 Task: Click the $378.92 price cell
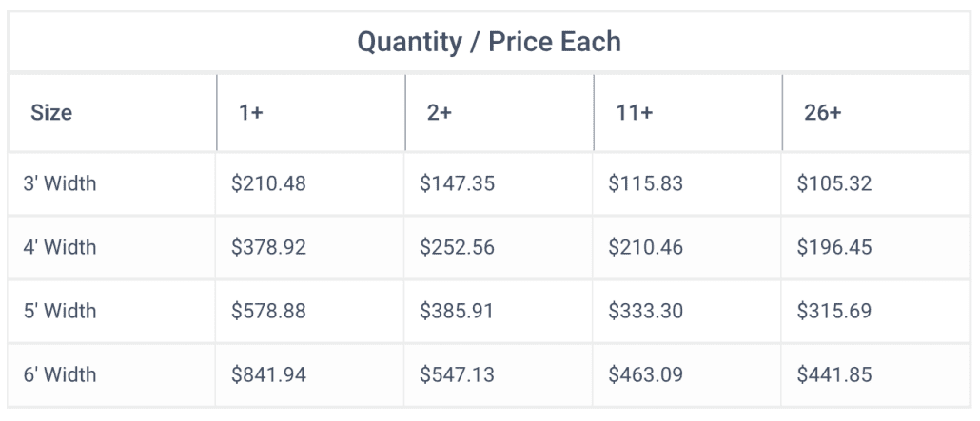pyautogui.click(x=268, y=247)
